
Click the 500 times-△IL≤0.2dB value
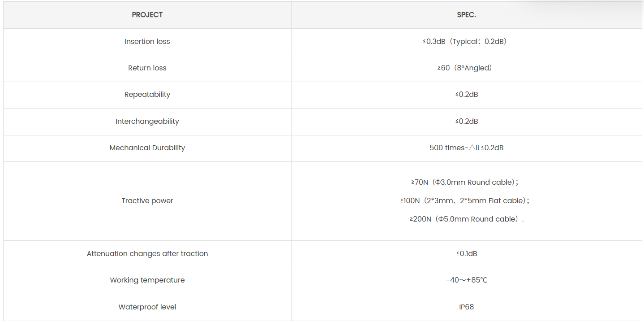(466, 148)
